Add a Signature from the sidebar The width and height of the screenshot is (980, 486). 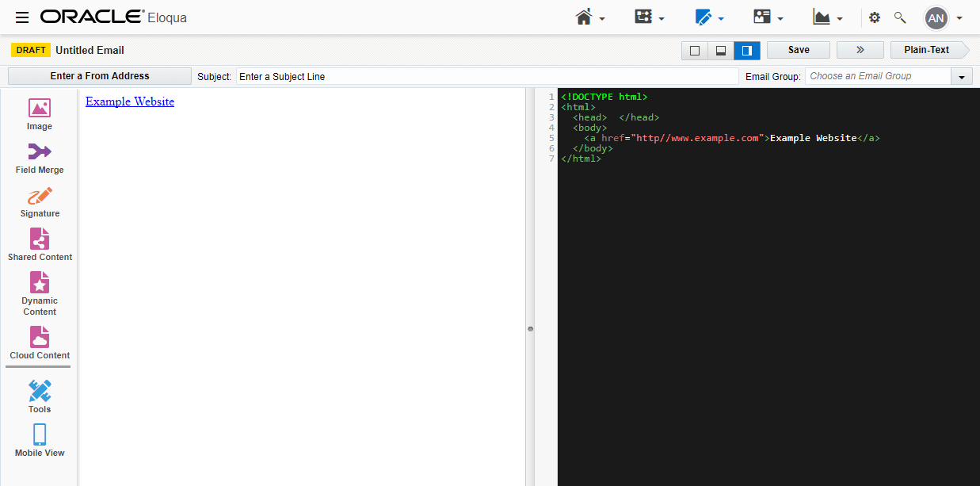point(39,201)
